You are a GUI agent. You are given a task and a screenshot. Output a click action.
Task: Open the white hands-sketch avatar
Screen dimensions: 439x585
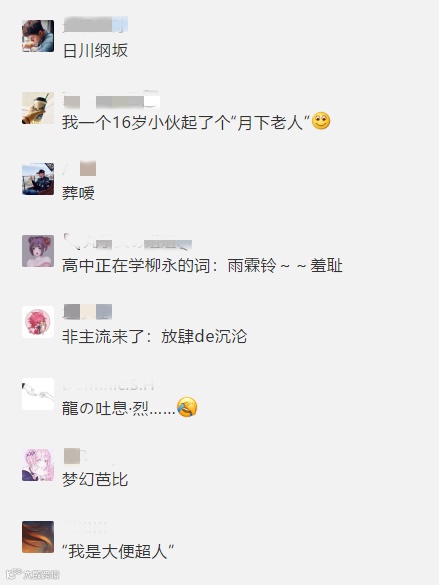[x=38, y=394]
